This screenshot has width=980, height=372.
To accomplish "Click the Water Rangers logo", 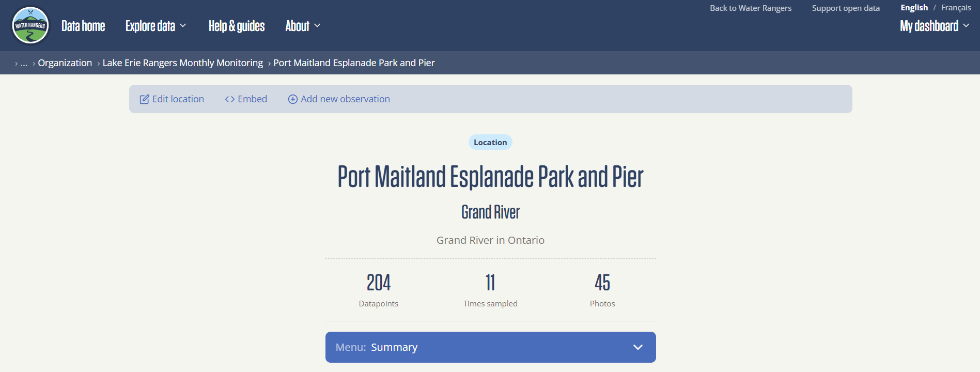I will 30,25.
